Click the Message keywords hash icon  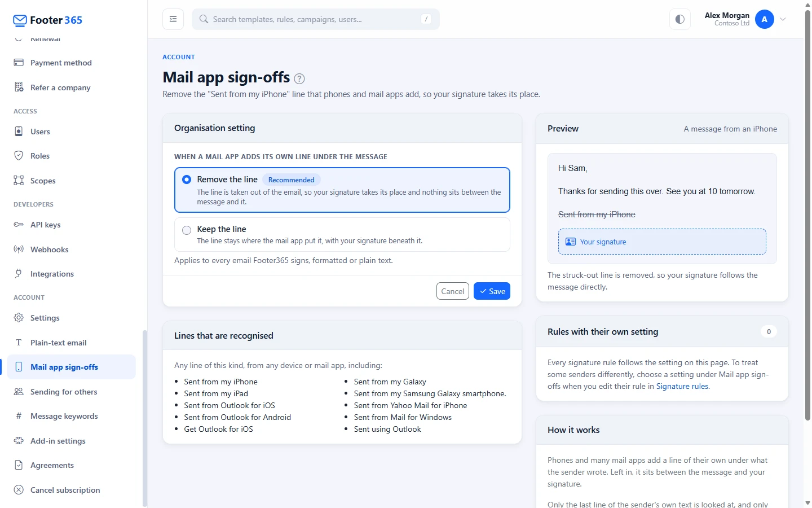tap(19, 416)
